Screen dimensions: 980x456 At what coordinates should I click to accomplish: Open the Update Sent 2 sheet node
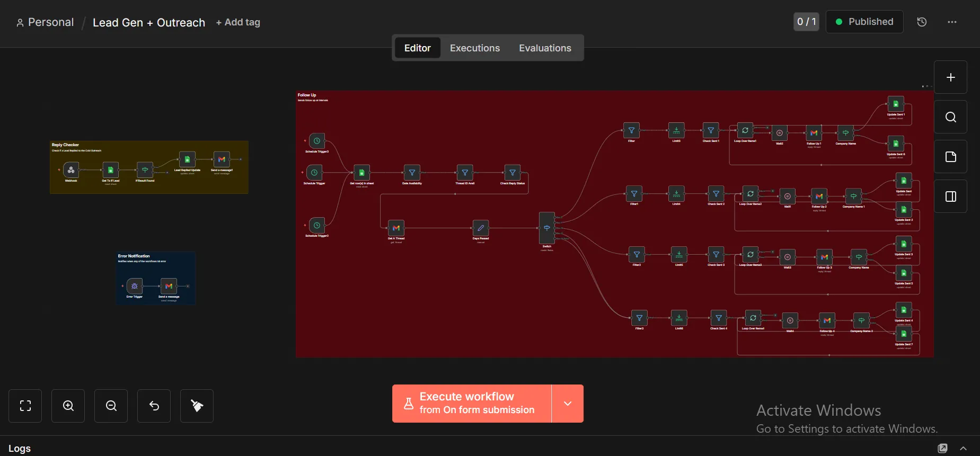904,209
